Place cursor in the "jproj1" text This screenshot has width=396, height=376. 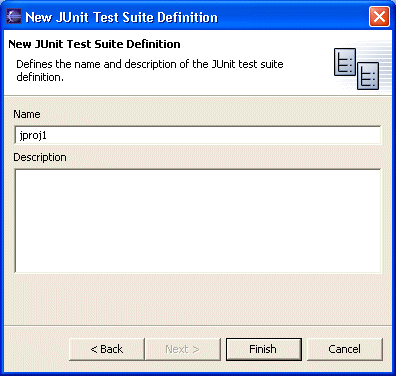click(x=33, y=135)
